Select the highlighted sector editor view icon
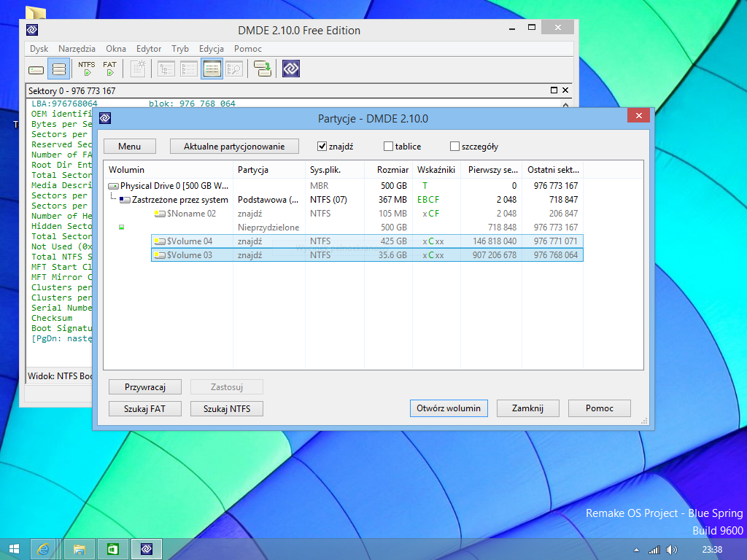 point(212,69)
